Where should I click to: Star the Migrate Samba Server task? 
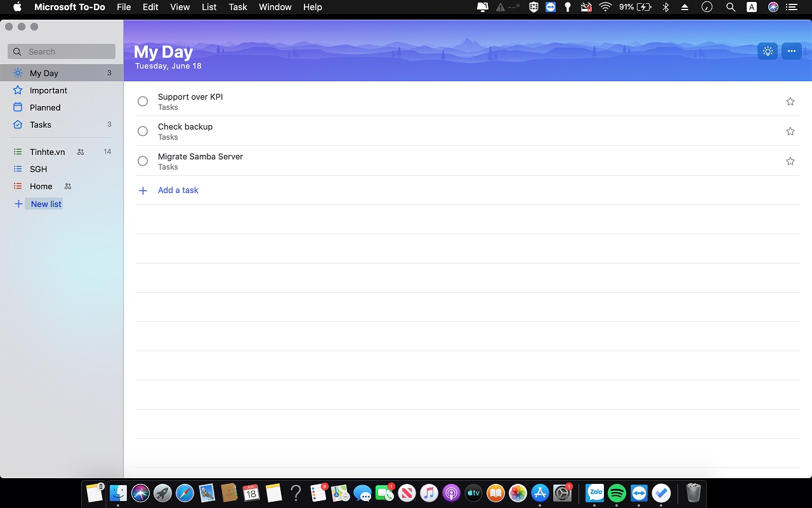(x=790, y=161)
